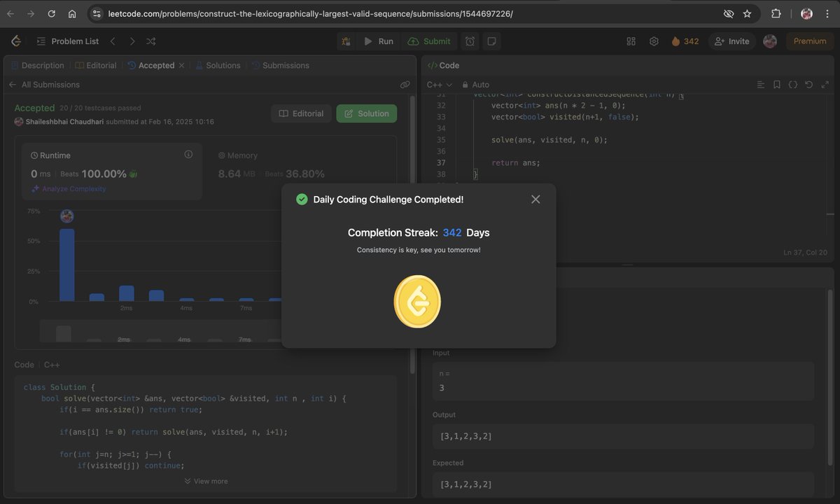Reload the page in the browser

click(x=51, y=13)
